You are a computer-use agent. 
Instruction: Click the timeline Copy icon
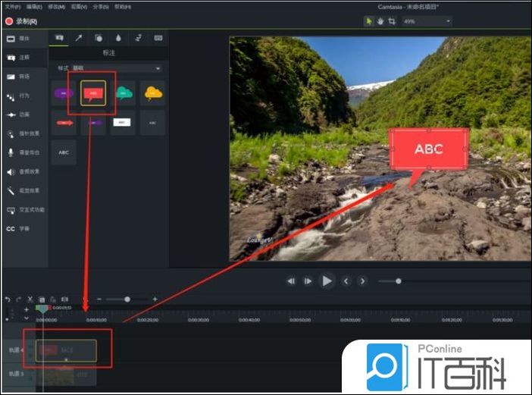(42, 299)
